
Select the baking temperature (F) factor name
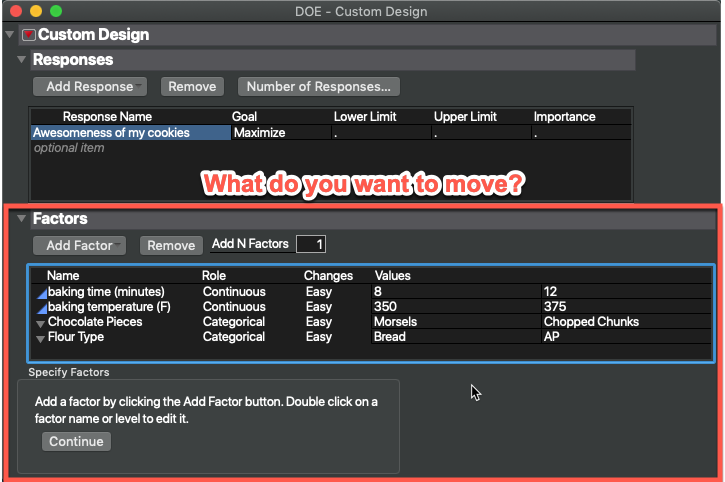point(109,307)
